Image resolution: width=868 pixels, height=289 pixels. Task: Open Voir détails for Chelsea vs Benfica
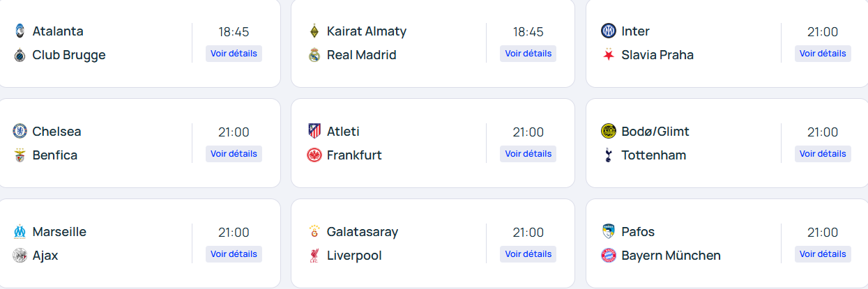coord(234,154)
